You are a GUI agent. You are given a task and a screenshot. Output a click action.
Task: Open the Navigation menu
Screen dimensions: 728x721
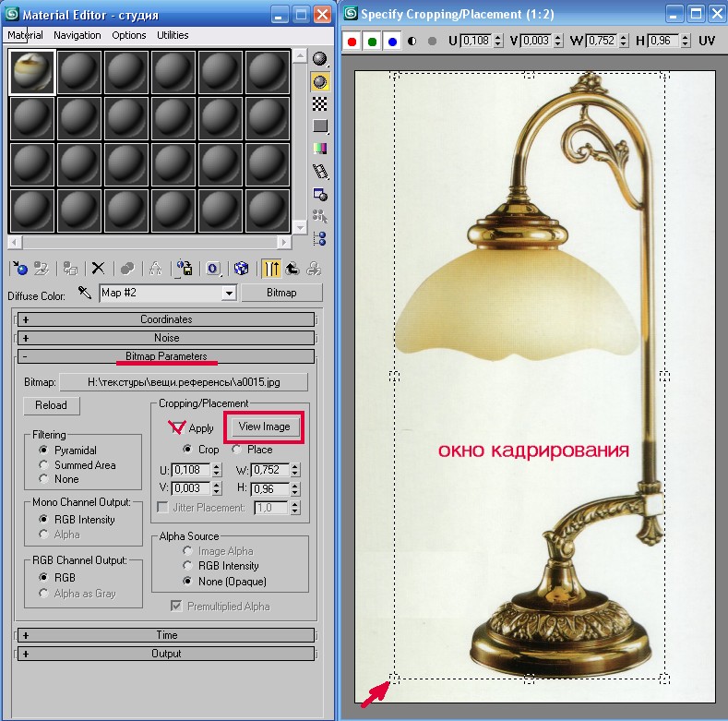pyautogui.click(x=78, y=35)
